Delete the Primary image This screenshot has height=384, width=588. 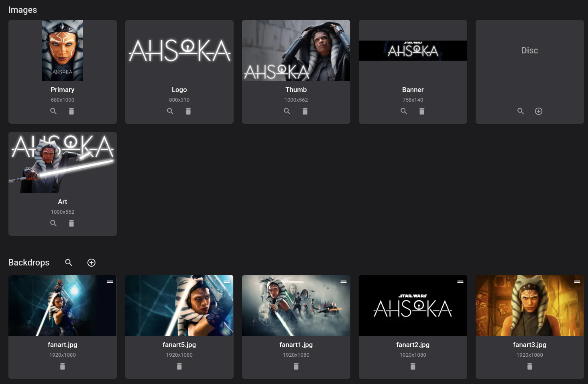[71, 111]
